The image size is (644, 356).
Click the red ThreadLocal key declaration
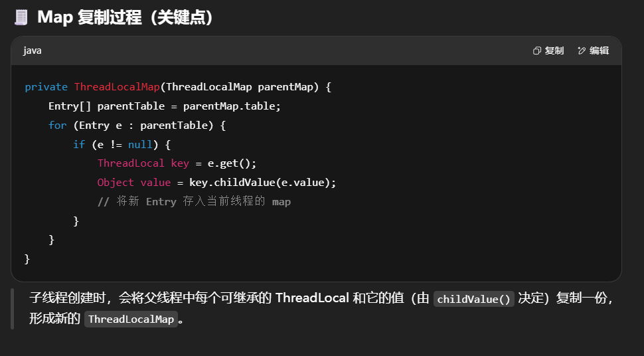point(143,163)
